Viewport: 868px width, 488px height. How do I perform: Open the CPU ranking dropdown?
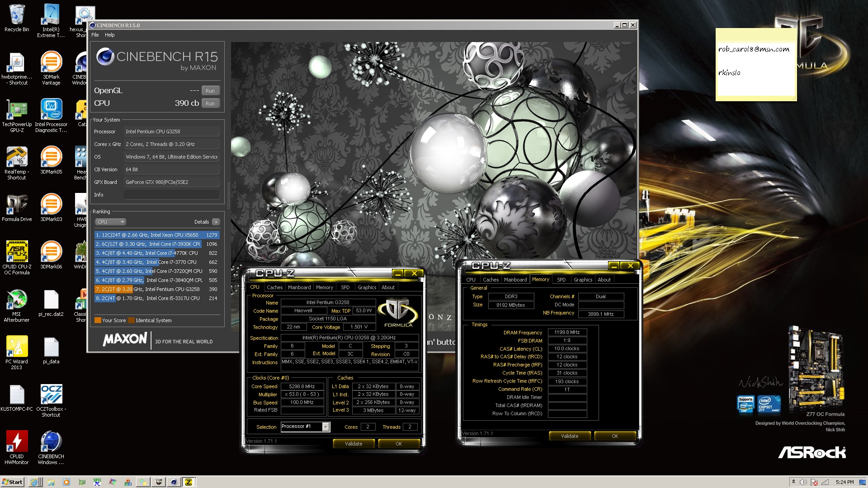click(110, 222)
